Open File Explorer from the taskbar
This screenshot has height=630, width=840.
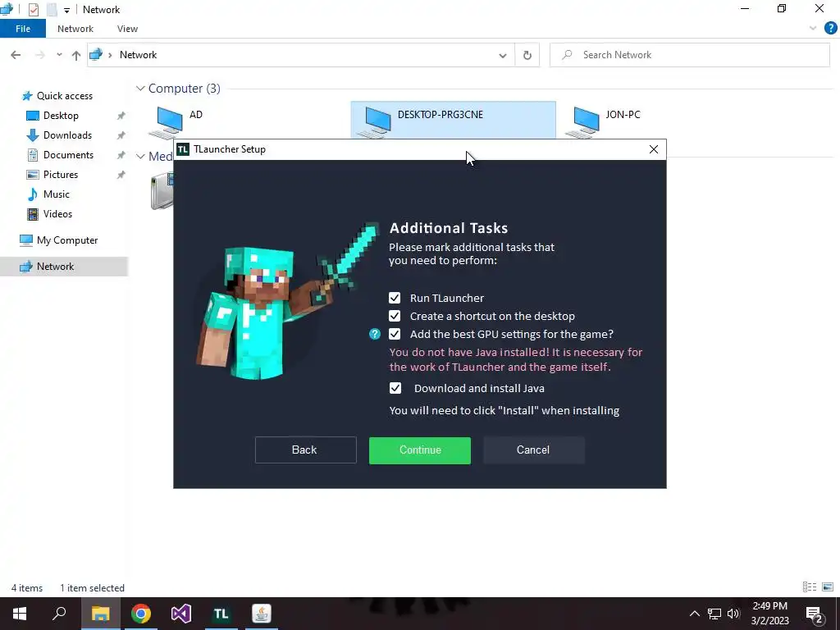(100, 614)
